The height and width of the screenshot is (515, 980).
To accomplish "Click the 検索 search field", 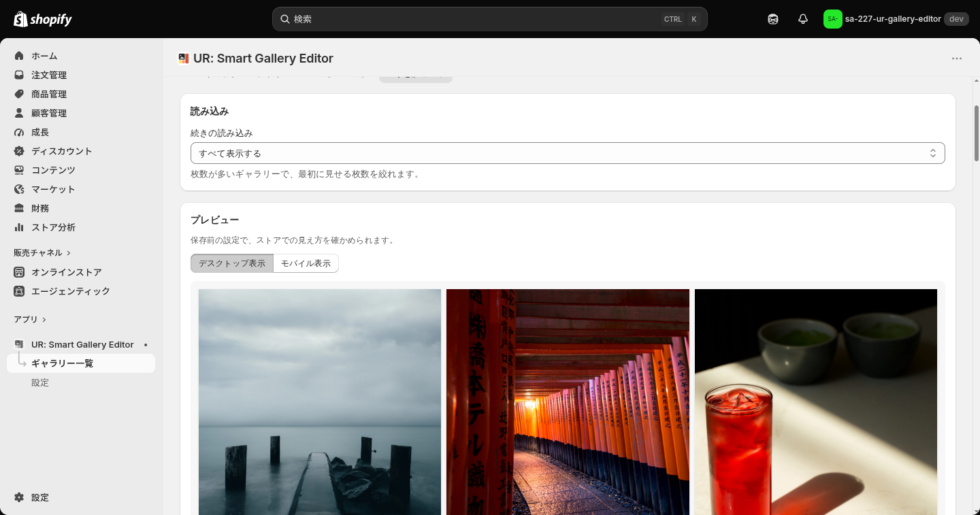I will 490,19.
